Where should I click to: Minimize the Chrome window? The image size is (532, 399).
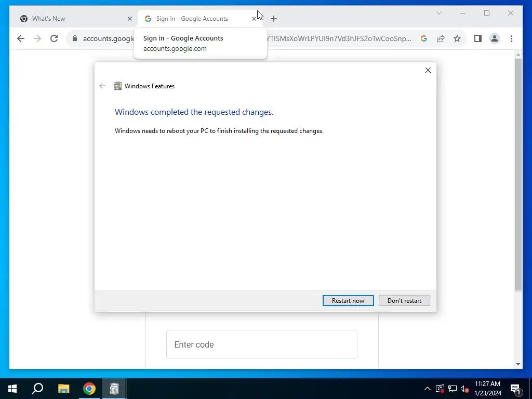coord(463,13)
